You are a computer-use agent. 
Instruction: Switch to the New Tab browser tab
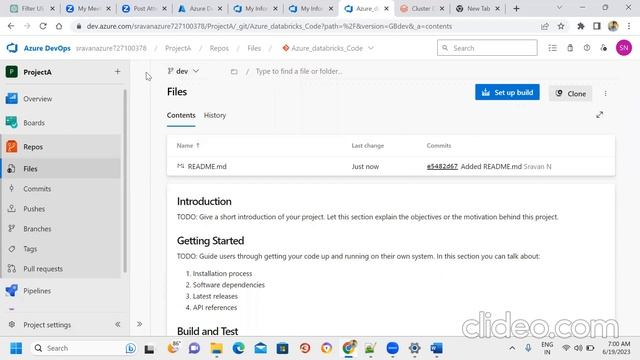(478, 9)
